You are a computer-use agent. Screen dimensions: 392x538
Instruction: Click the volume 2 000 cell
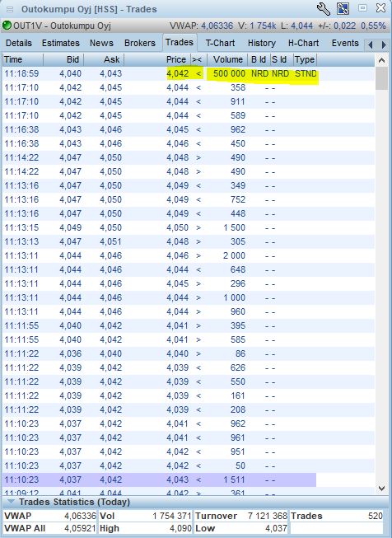pyautogui.click(x=234, y=255)
